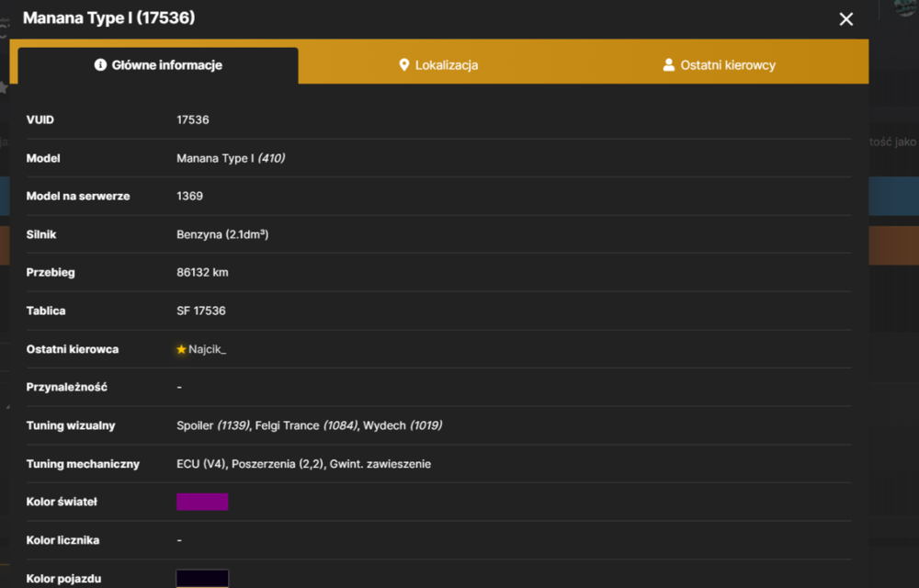
Task: Click the dark Kolor pojazdu swatch
Action: 202,579
